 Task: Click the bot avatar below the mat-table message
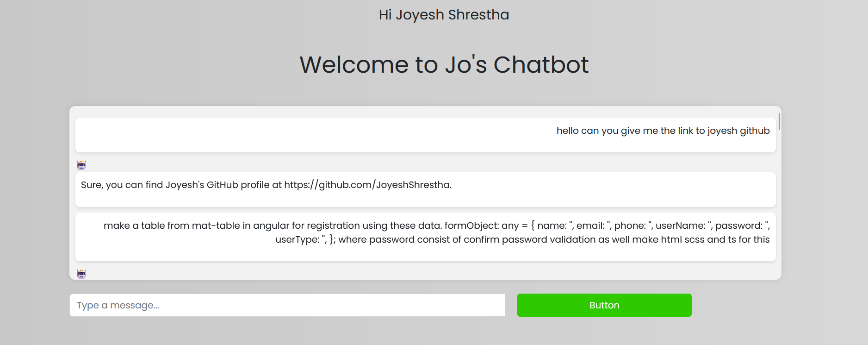coord(81,274)
